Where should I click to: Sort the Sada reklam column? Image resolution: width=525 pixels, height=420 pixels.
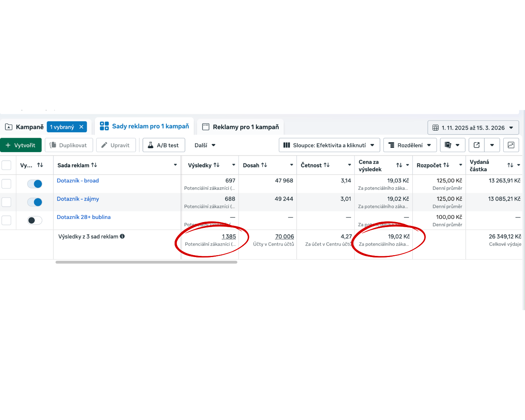(x=94, y=165)
